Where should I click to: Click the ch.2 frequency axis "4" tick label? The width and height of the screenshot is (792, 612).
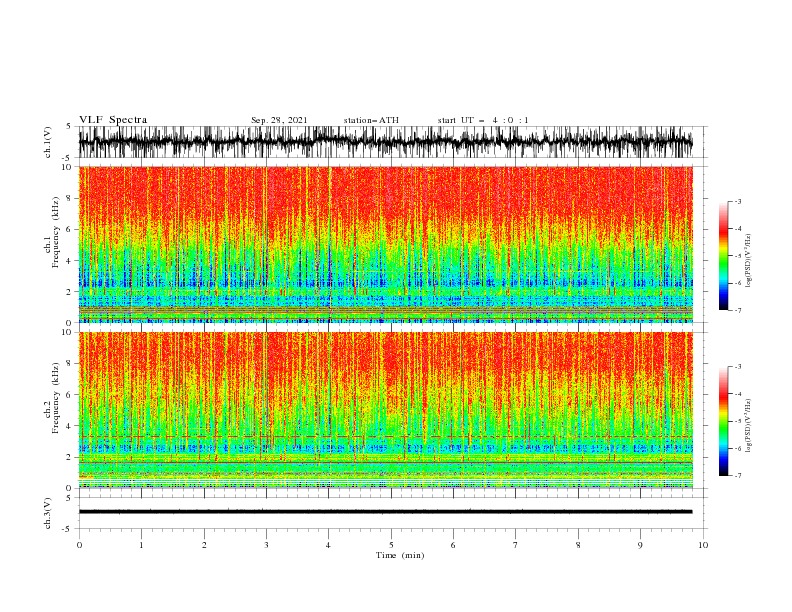(x=70, y=426)
